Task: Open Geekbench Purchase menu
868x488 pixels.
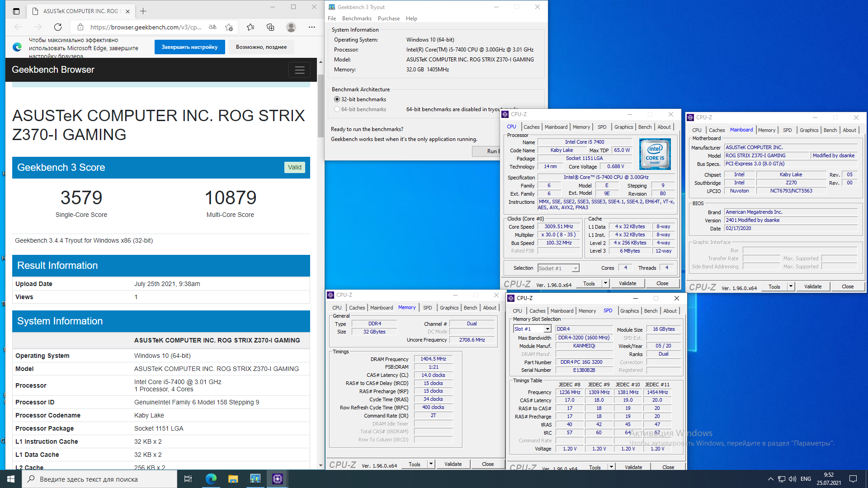Action: pos(389,19)
